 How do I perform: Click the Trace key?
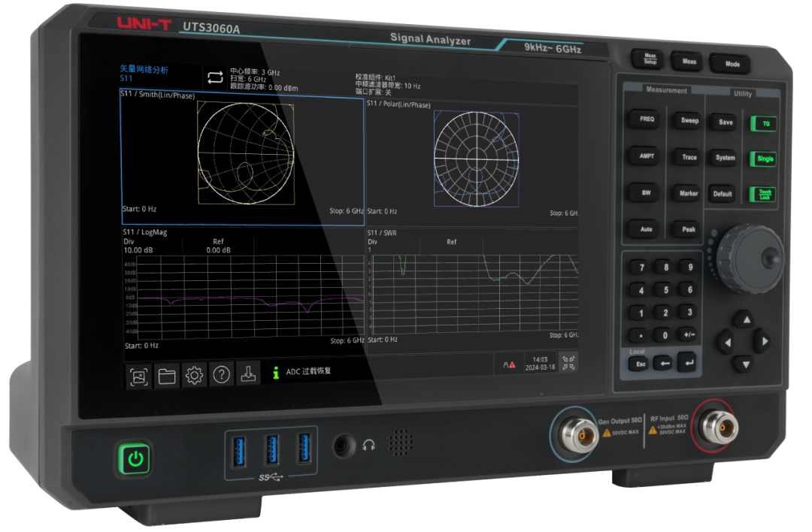pos(688,157)
